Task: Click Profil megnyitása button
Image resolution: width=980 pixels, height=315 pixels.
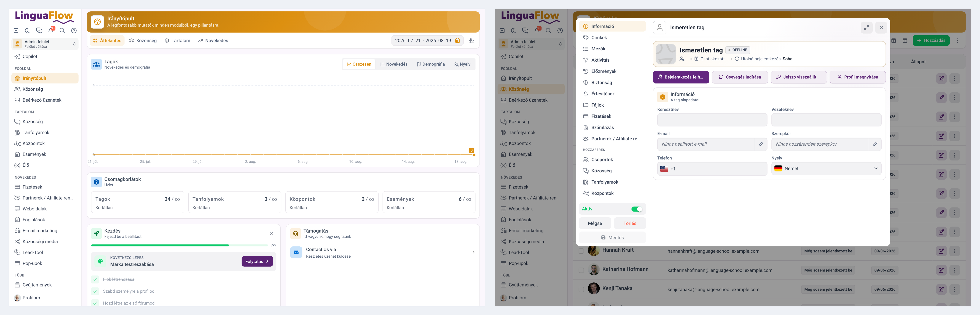Action: coord(857,77)
